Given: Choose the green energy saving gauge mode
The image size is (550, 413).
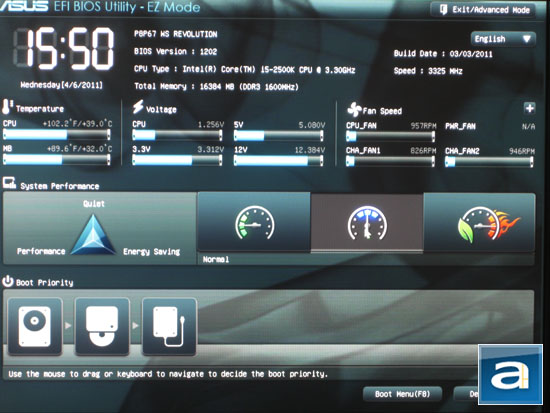Looking at the screenshot, I should 254,222.
